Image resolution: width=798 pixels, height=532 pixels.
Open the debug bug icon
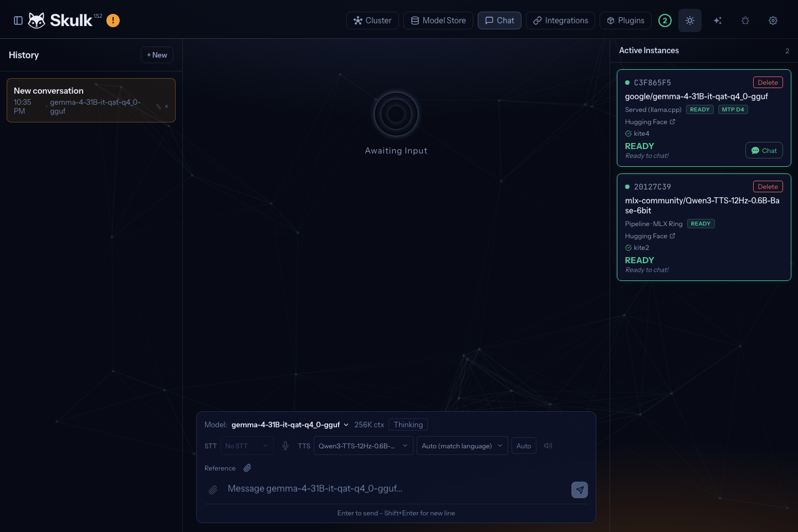point(745,21)
